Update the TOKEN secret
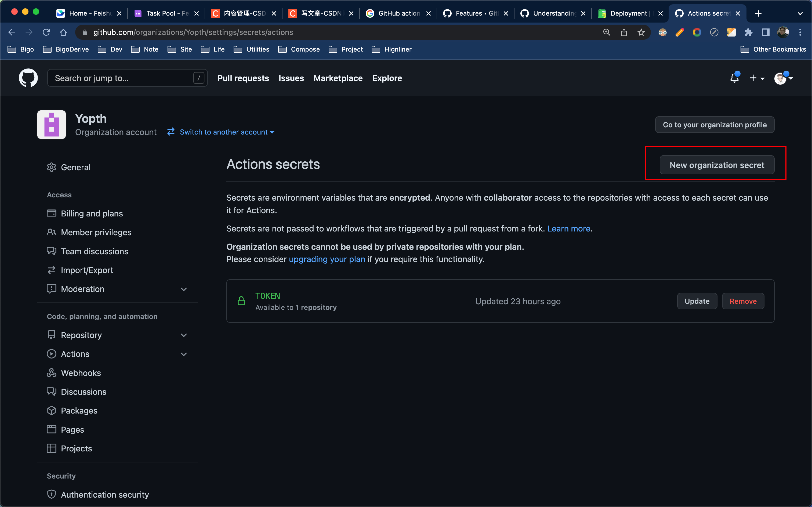 pos(697,301)
